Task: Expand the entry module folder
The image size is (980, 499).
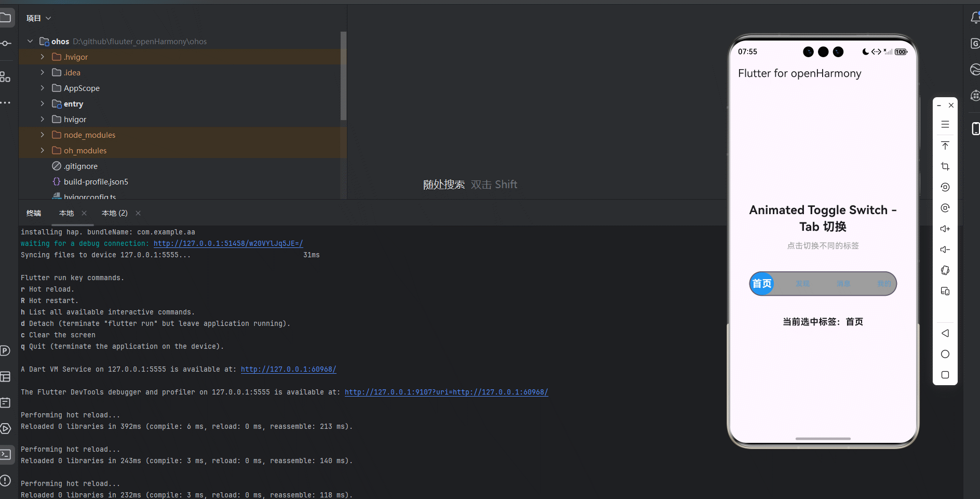Action: click(43, 103)
